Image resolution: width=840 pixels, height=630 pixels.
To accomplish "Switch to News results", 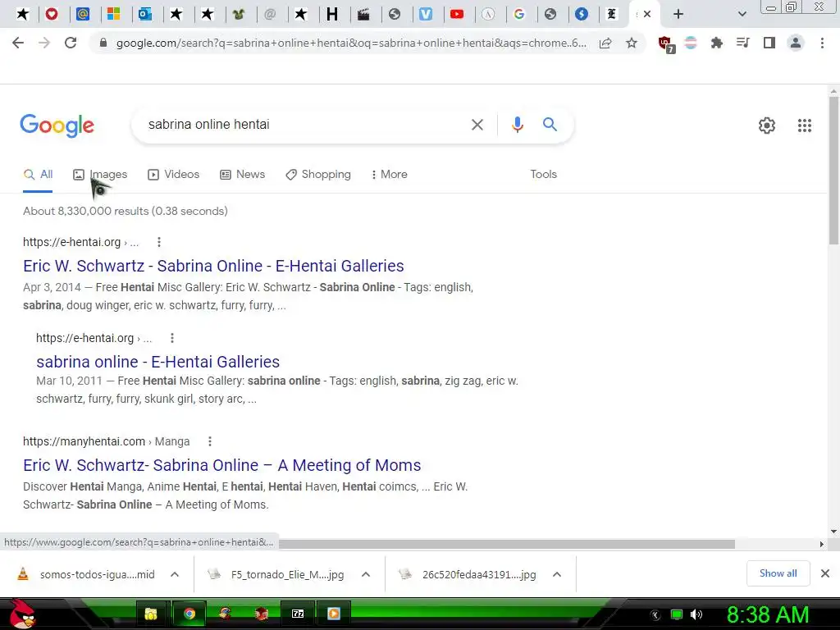I will pyautogui.click(x=243, y=174).
